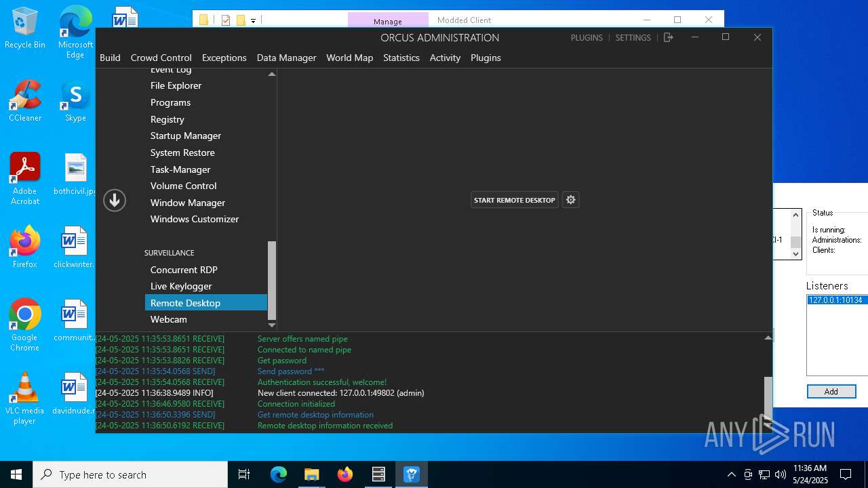868x488 pixels.
Task: Open Edge from the taskbar
Action: pos(279,474)
